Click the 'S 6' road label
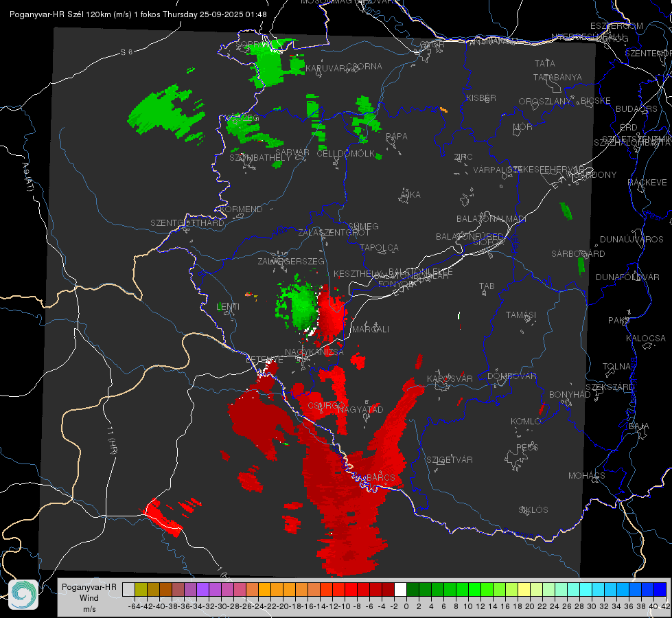The image size is (672, 618). pos(126,52)
